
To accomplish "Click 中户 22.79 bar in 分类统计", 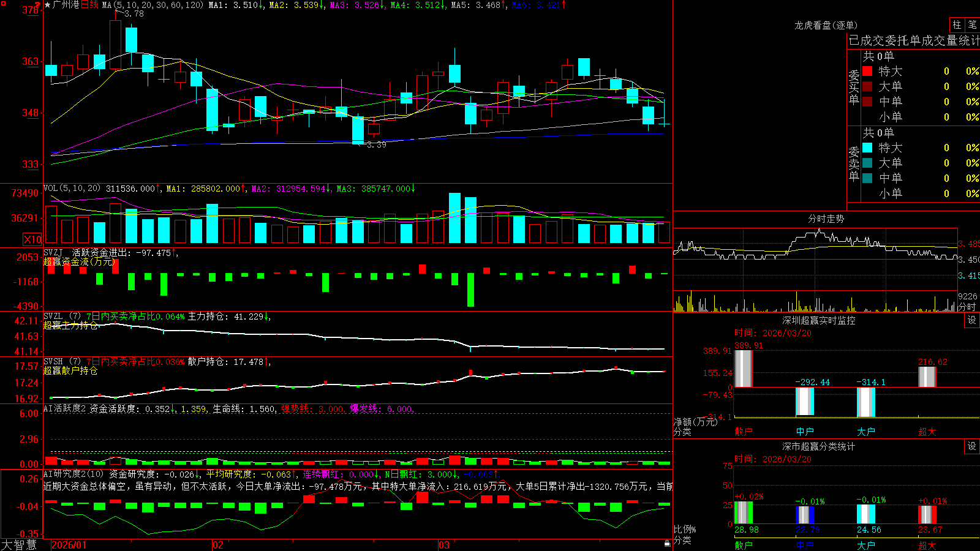I will point(804,515).
